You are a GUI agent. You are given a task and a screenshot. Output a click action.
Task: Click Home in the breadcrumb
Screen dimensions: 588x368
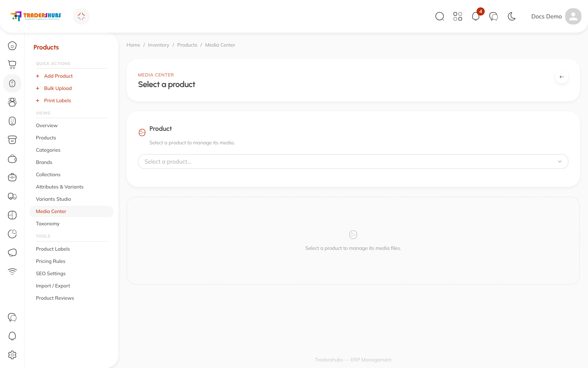click(133, 45)
